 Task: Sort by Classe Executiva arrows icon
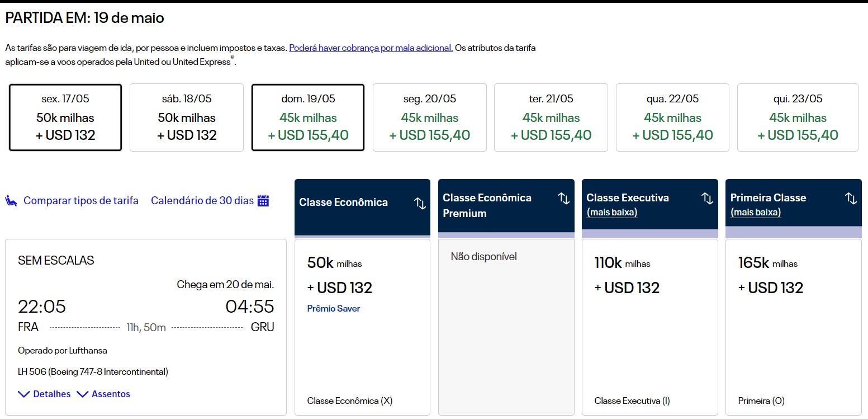click(x=708, y=198)
